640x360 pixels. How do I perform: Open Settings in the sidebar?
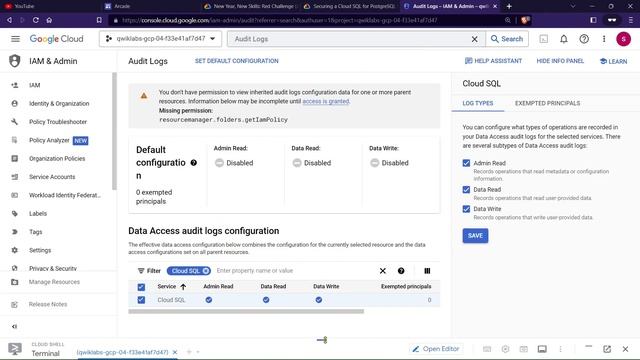tap(40, 251)
